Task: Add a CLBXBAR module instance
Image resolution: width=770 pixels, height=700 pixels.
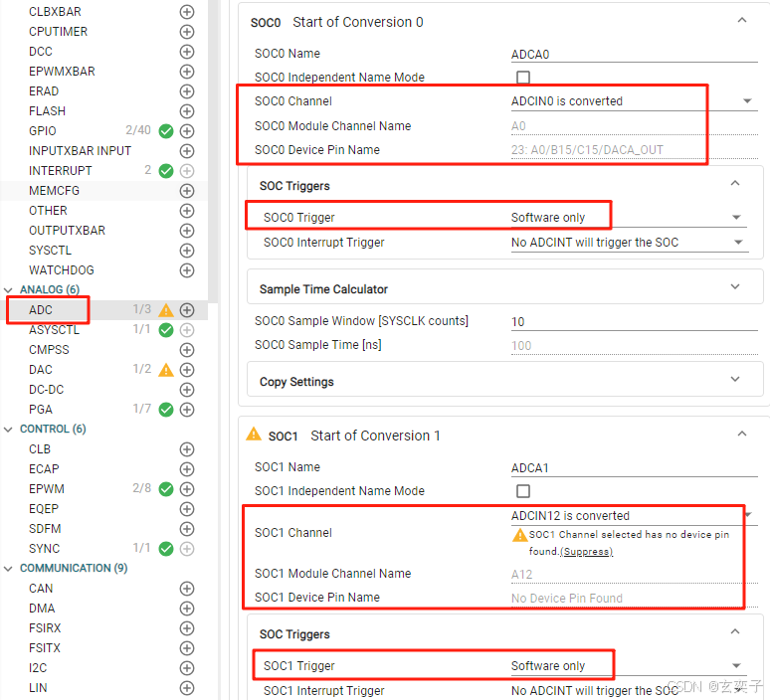Action: click(187, 12)
